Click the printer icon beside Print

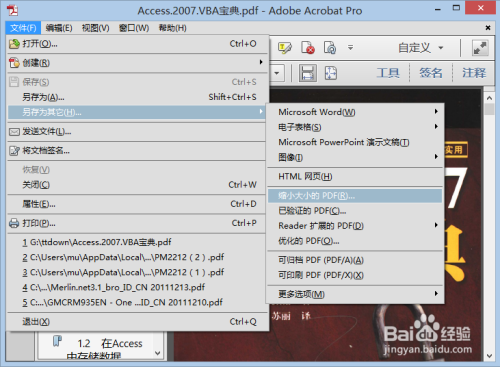14,223
